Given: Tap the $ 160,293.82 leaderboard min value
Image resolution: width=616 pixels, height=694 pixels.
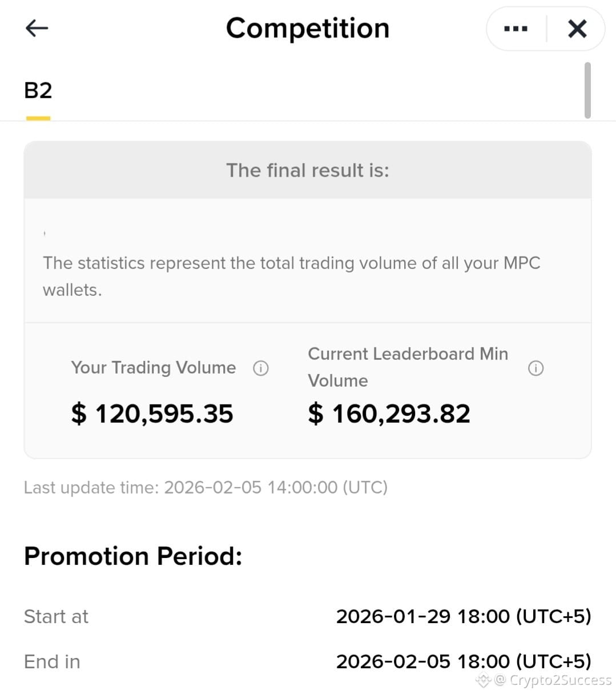Looking at the screenshot, I should (x=389, y=414).
